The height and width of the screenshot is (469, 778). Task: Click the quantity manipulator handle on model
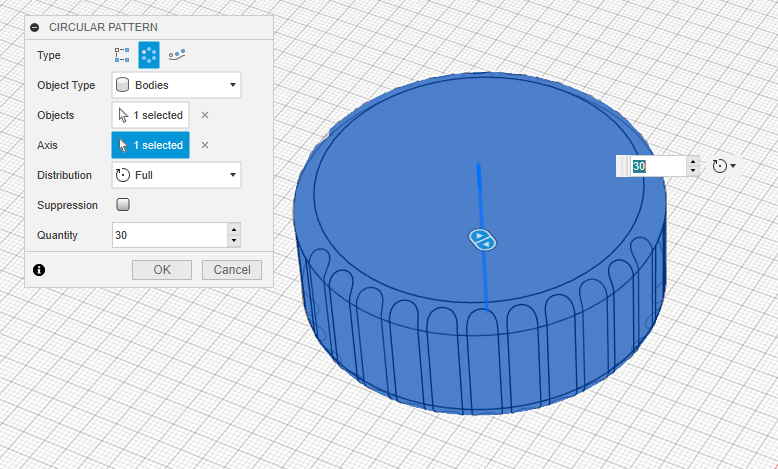click(x=481, y=239)
